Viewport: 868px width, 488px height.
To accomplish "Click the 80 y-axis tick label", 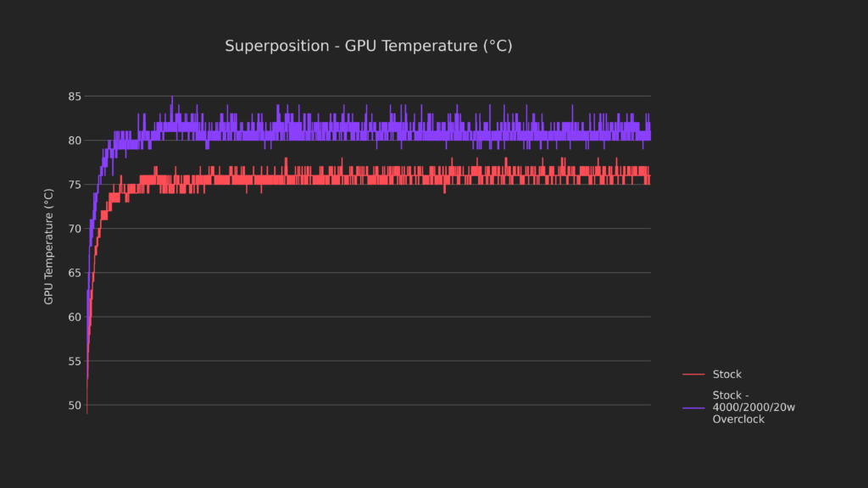I will tap(74, 141).
